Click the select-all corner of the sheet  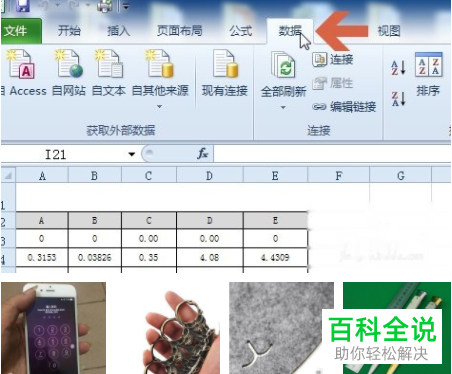(x=8, y=175)
